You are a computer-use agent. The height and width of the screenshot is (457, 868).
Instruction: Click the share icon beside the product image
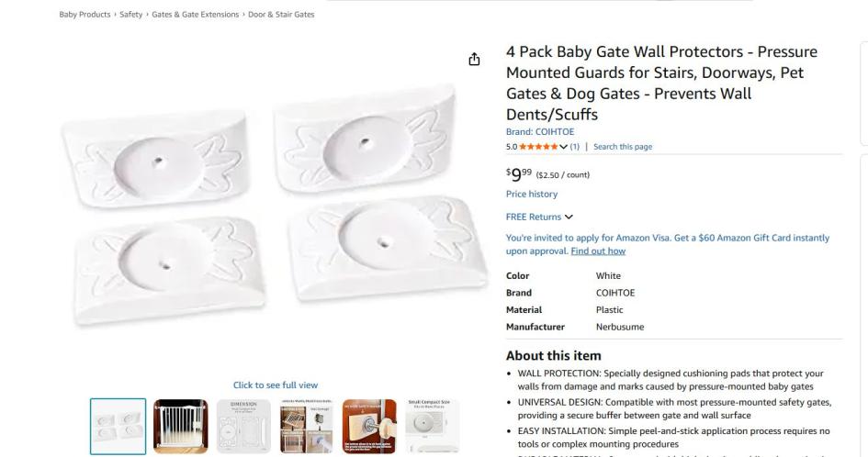474,60
